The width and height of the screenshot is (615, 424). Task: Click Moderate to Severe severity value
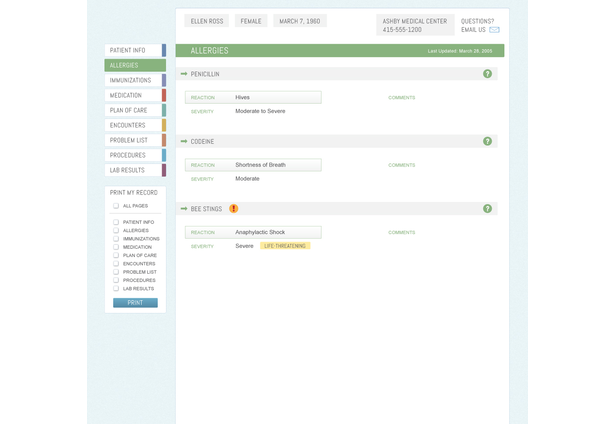coord(260,111)
